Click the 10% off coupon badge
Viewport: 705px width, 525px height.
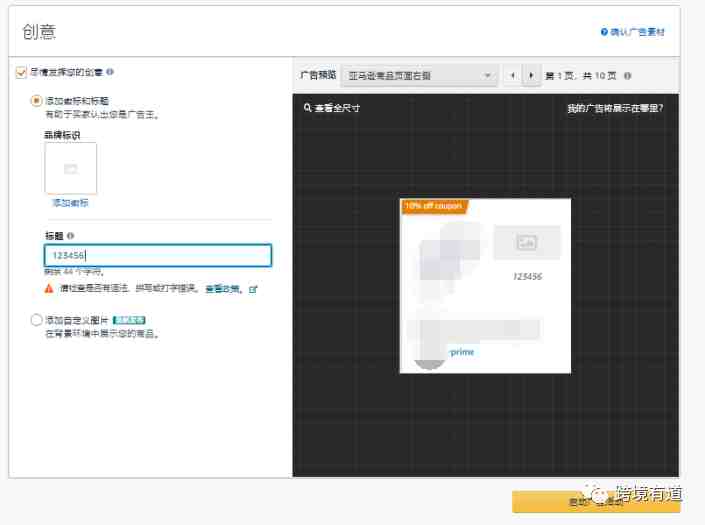[x=434, y=206]
